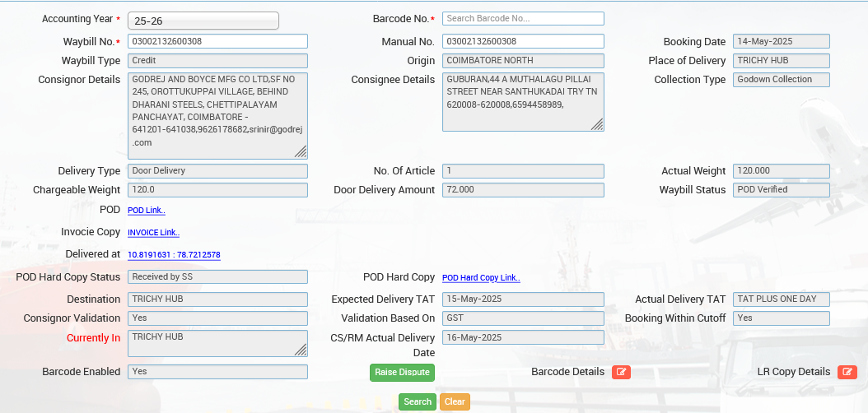Open the POD Link
868x413 pixels.
147,211
